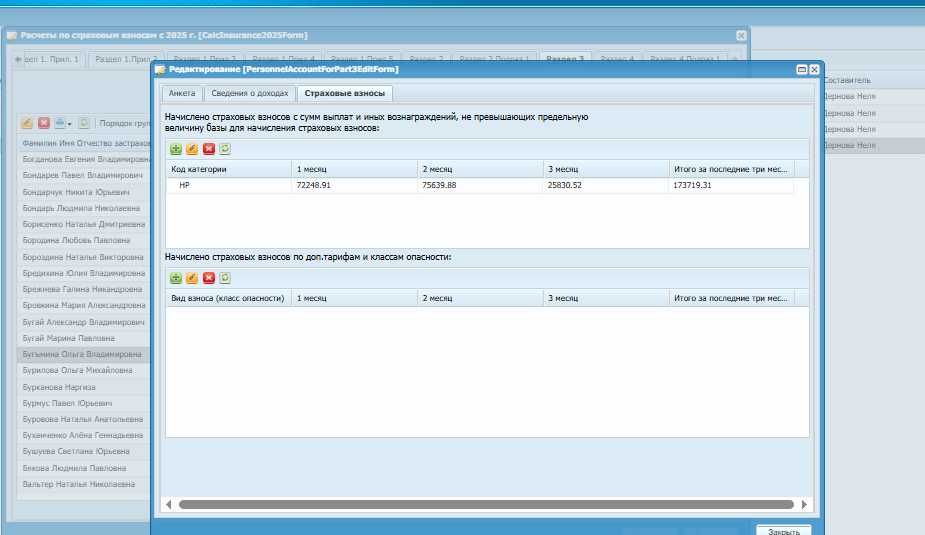Select Буханченко Алёна Геннадьевна row

click(x=84, y=435)
